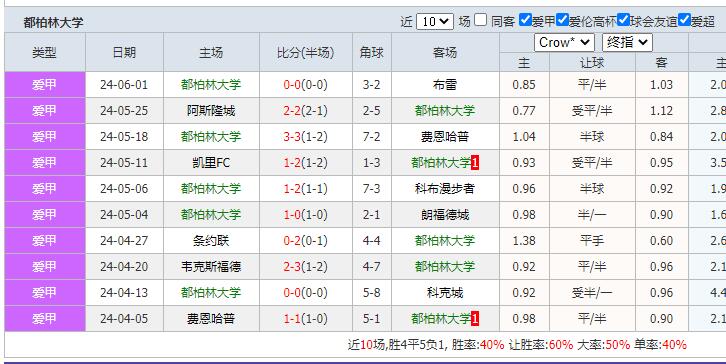Image resolution: width=726 pixels, height=364 pixels.
Task: Open the 0-2(0-1) score link
Action: pyautogui.click(x=306, y=240)
